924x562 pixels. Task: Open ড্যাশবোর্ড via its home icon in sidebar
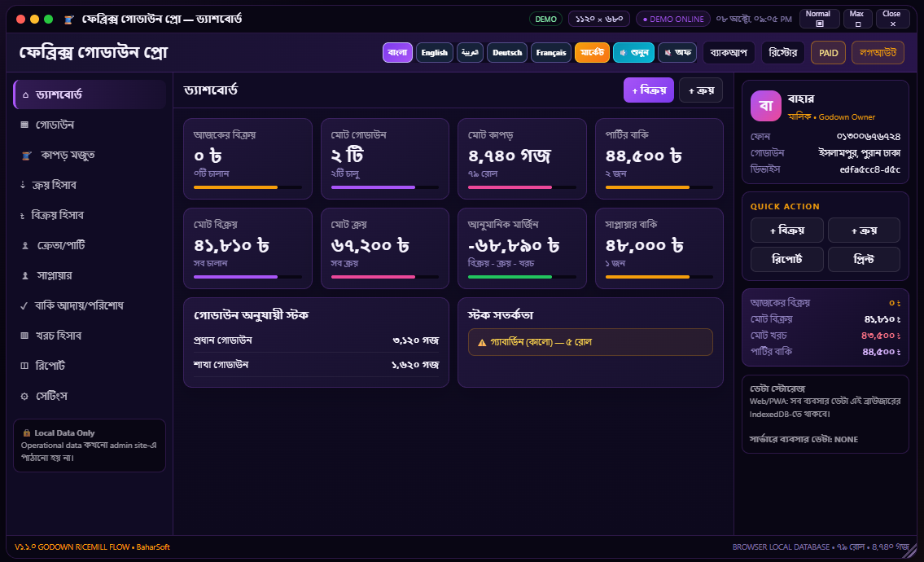(x=25, y=95)
